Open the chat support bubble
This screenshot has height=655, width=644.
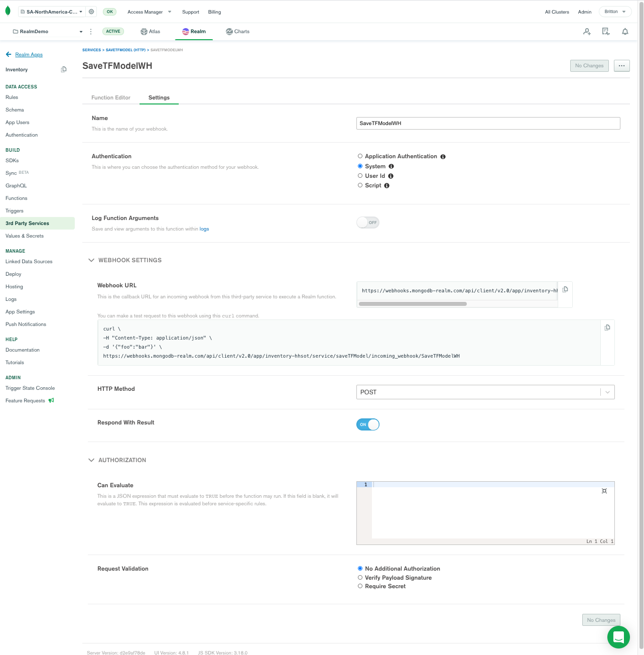tap(618, 637)
